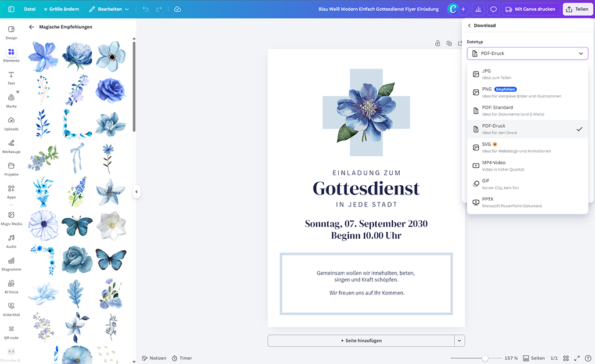This screenshot has width=595, height=364.
Task: Select MP4-Video file type
Action: [x=528, y=165]
